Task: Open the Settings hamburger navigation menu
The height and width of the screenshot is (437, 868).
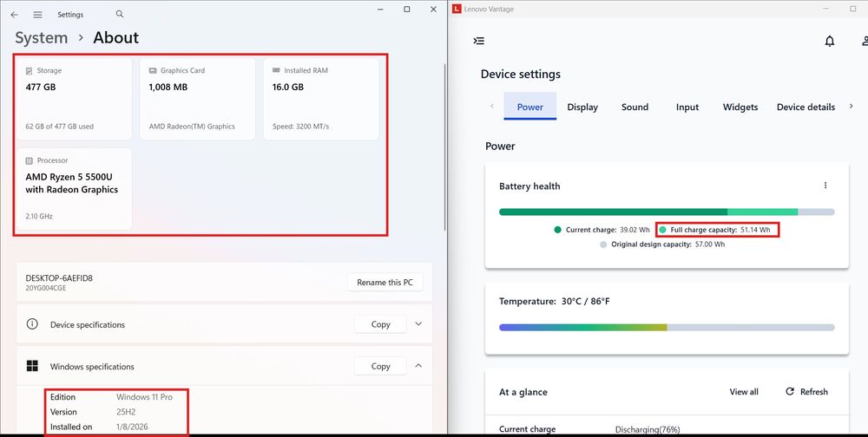Action: click(x=37, y=15)
